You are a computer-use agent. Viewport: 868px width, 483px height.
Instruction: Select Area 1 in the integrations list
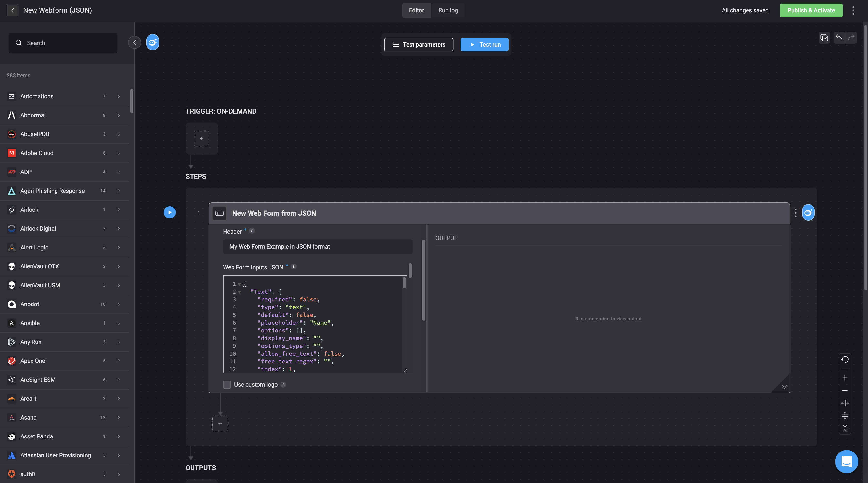[x=64, y=399]
